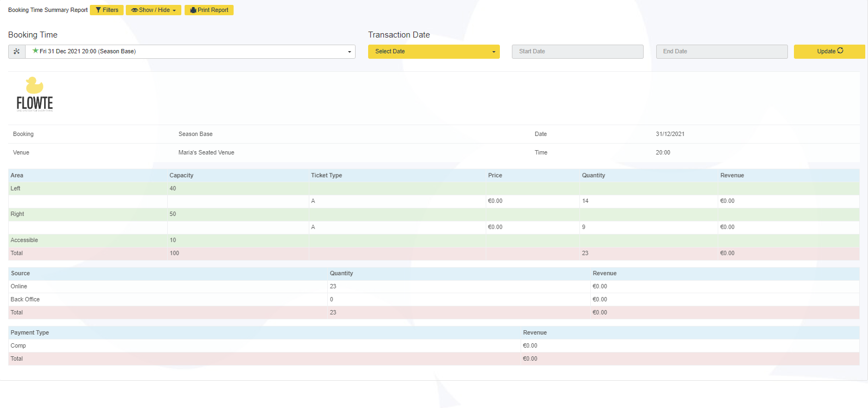Click the icon button left of Booking Time selector
This screenshot has height=408, width=868.
pyautogui.click(x=17, y=52)
